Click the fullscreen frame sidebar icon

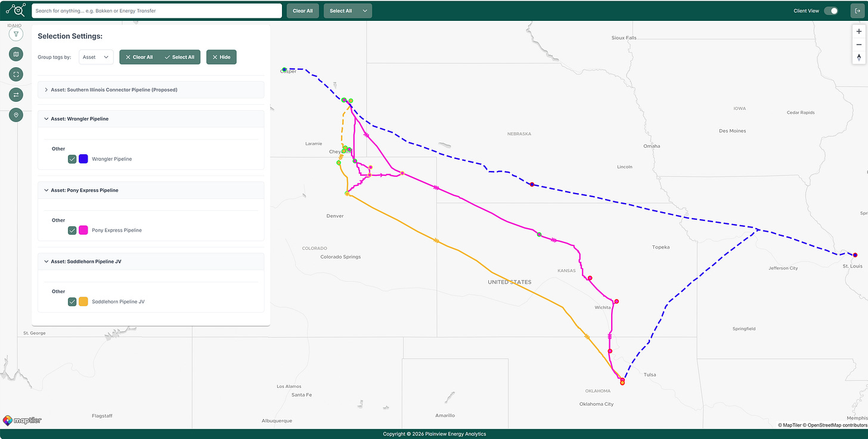(16, 74)
